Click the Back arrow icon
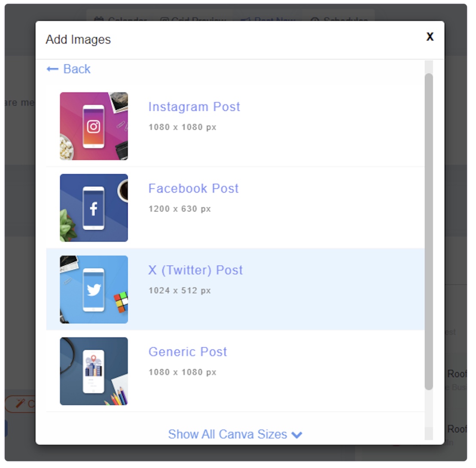 tap(52, 69)
